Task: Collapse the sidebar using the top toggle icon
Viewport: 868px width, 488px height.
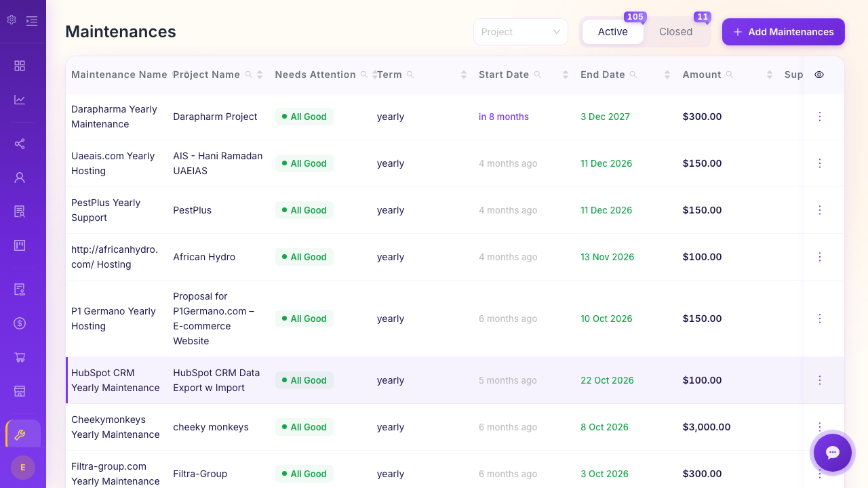Action: pos(31,21)
